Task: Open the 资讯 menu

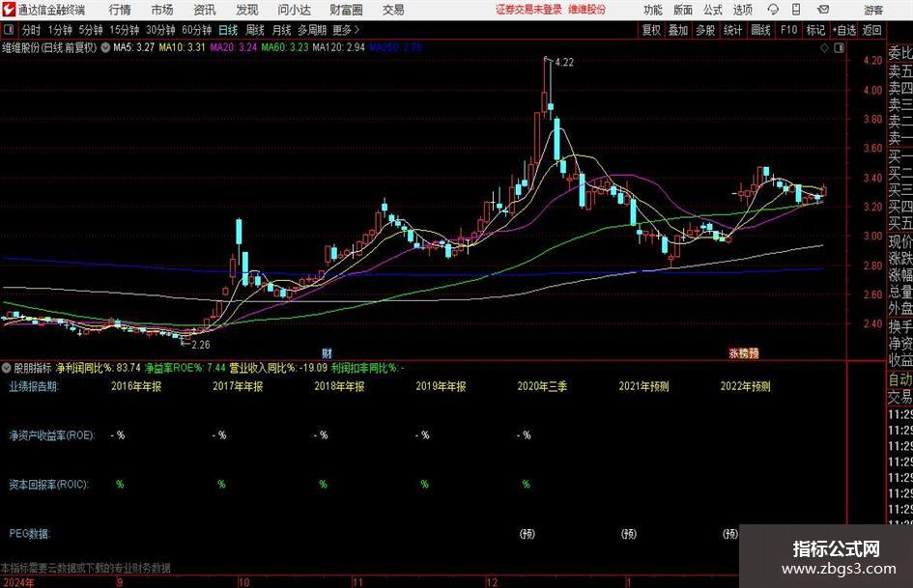Action: pos(205,10)
